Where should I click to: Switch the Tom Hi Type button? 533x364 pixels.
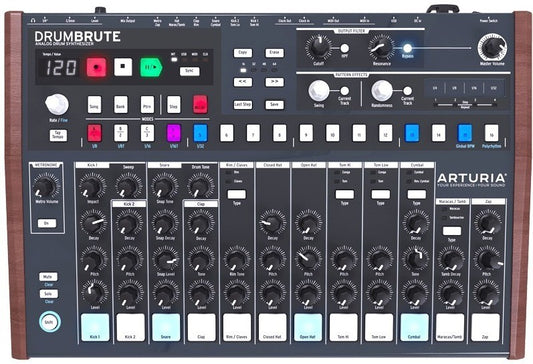(x=345, y=194)
